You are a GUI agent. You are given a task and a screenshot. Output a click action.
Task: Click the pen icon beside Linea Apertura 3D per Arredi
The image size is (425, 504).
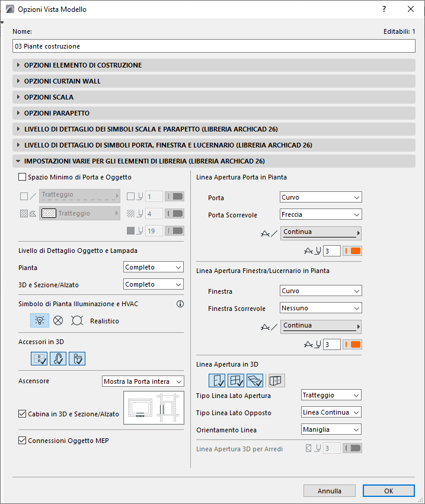tap(313, 448)
